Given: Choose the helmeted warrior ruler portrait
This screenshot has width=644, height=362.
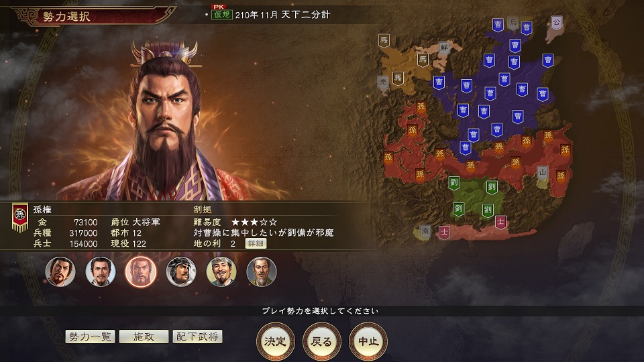Looking at the screenshot, I should (180, 271).
